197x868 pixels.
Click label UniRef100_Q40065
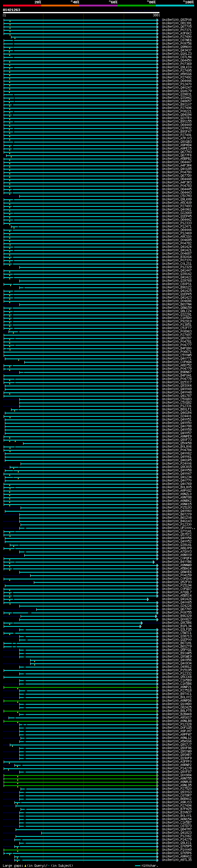pyautogui.click(x=176, y=603)
